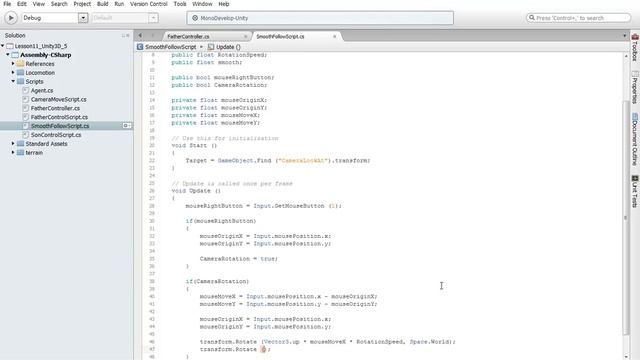Open the Debug configuration dropdown
The image size is (640, 360).
(x=83, y=18)
